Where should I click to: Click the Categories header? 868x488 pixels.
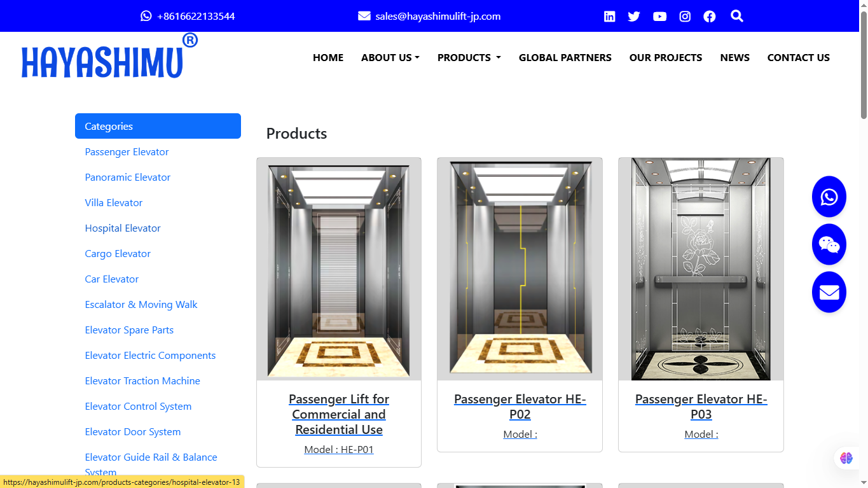tap(158, 126)
